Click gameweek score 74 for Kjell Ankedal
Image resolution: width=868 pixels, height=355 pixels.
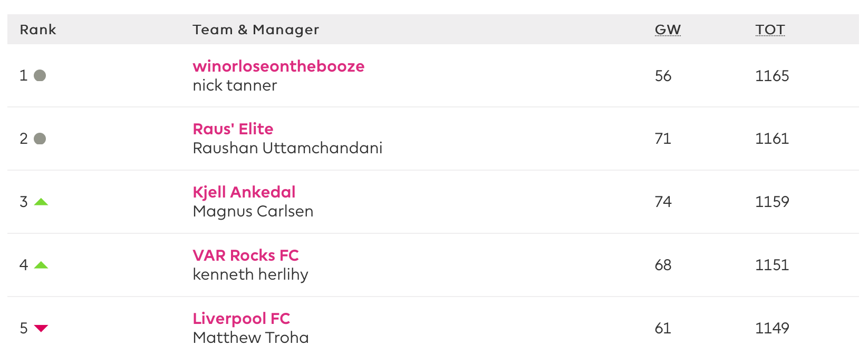(663, 202)
